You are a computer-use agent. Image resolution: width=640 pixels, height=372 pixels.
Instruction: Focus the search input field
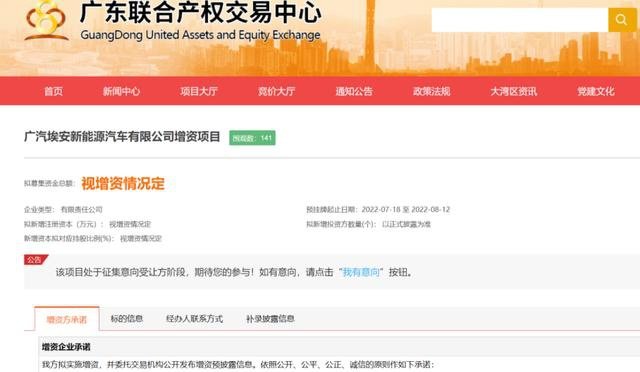(x=520, y=19)
